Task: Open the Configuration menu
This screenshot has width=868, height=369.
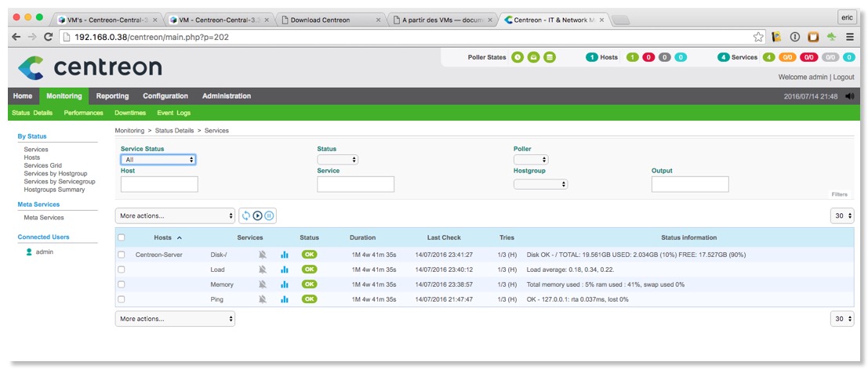Action: click(x=165, y=96)
